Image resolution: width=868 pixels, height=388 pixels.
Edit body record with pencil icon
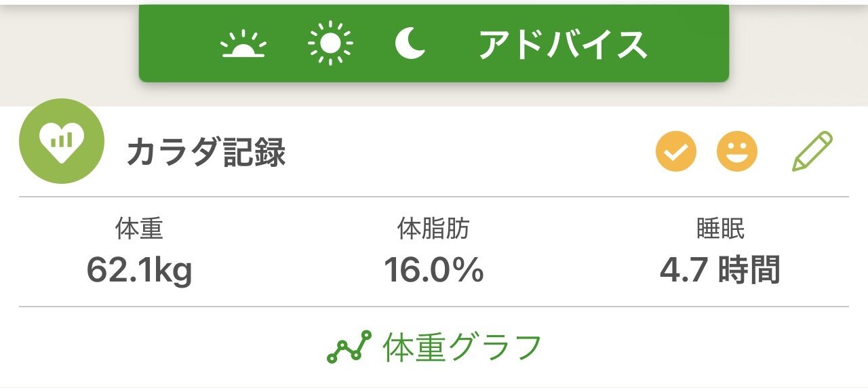pos(812,151)
